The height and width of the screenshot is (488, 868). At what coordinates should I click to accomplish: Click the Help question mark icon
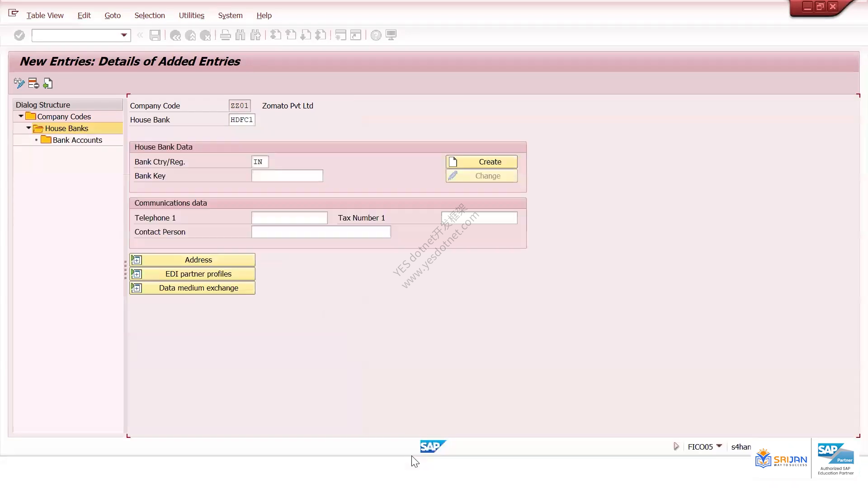coord(376,35)
